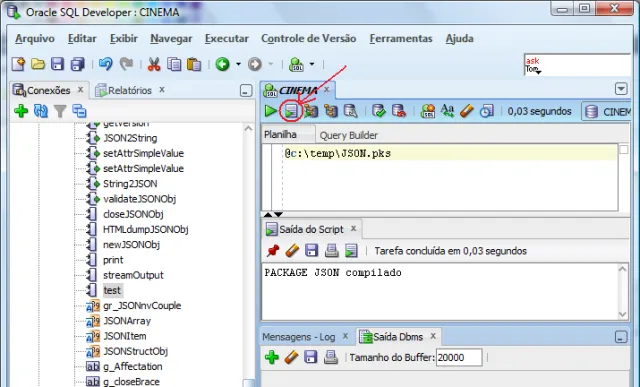Click the Explain Plan icon
The image size is (640, 387).
pyautogui.click(x=331, y=111)
